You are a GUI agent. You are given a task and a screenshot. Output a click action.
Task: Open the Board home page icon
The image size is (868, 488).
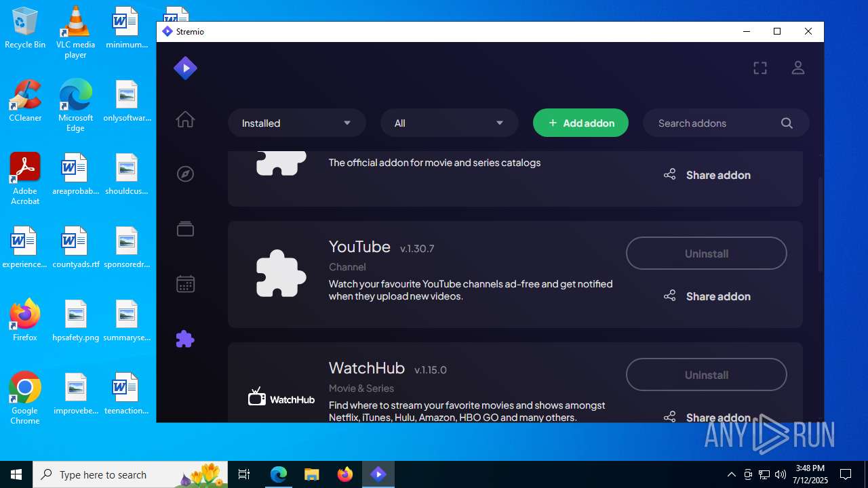pos(185,119)
